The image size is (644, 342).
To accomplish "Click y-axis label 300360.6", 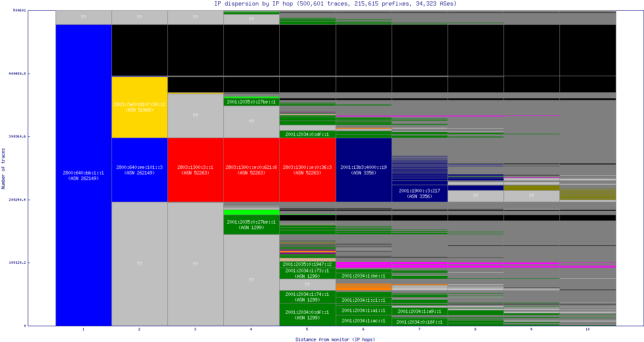I will point(18,137).
